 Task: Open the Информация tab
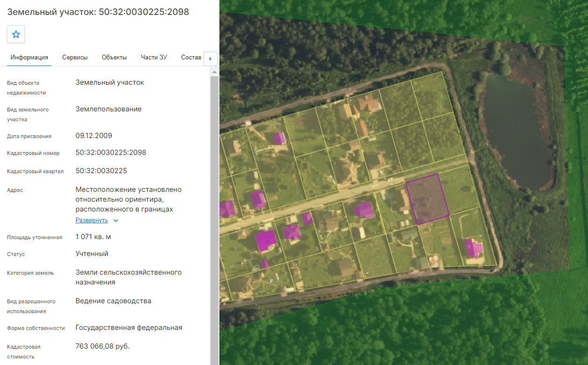[x=29, y=58]
